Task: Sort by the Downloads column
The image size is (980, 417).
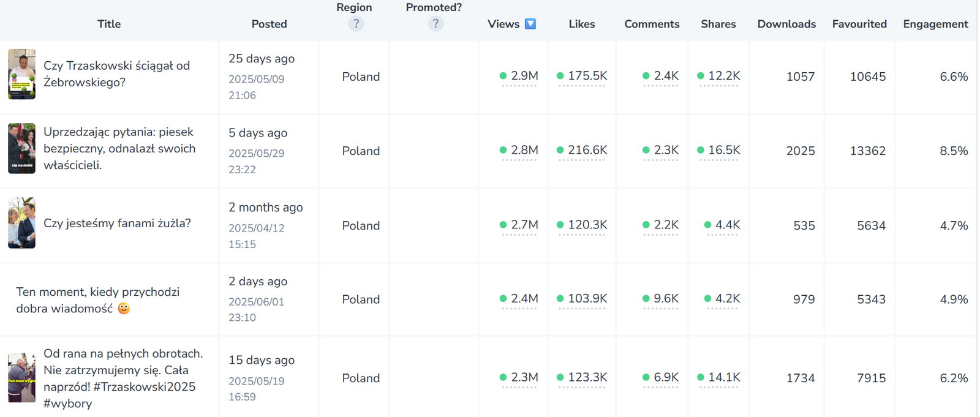Action: coord(786,24)
